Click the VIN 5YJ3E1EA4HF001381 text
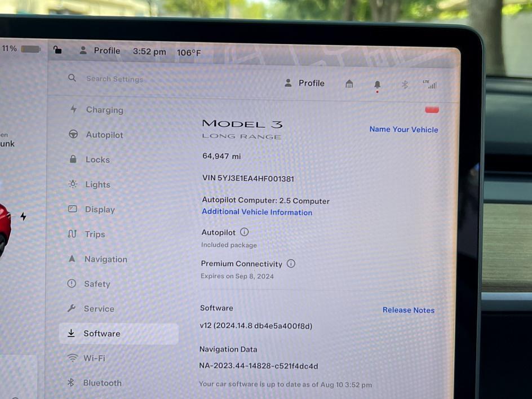The image size is (532, 399). coord(248,179)
